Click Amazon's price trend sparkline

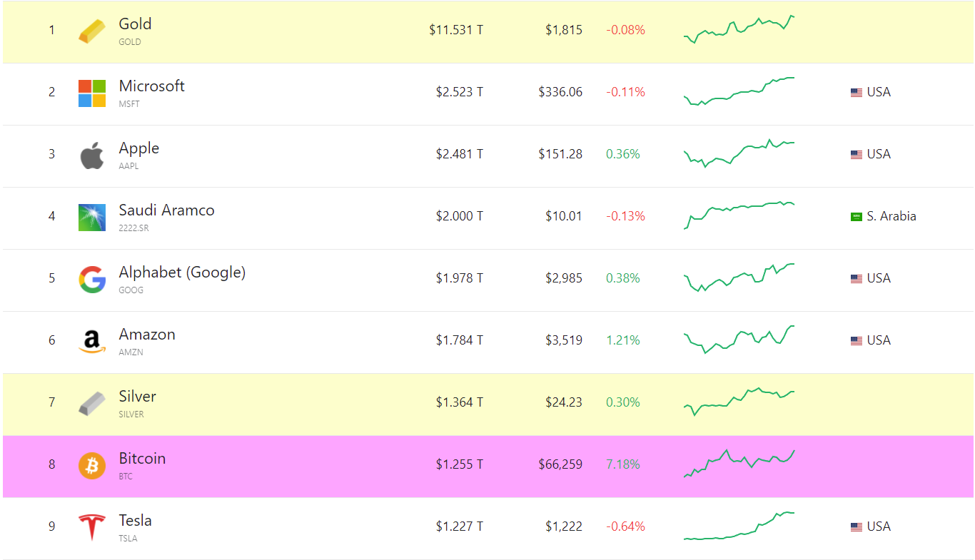739,340
